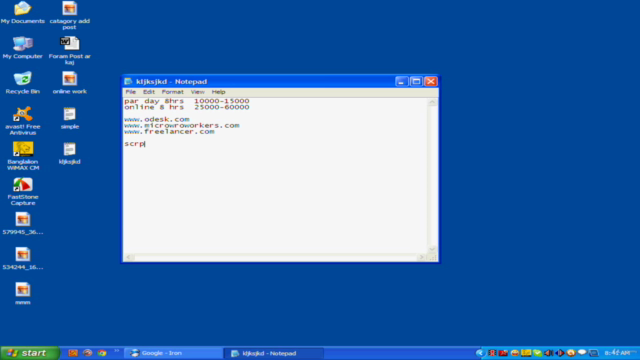The height and width of the screenshot is (360, 640).
Task: Select the My Computer desktop icon
Action: pyautogui.click(x=22, y=48)
